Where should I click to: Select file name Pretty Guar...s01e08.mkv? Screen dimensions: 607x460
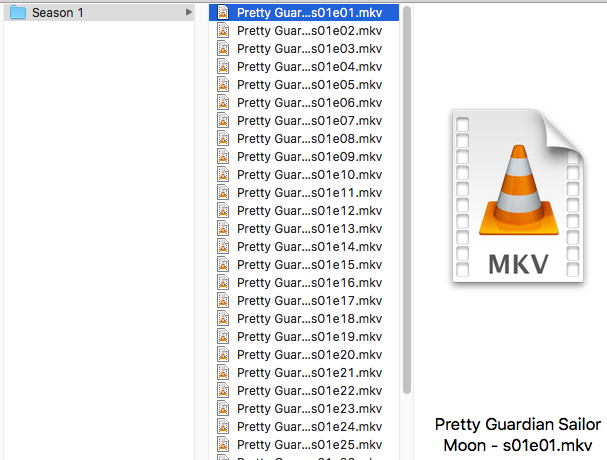310,139
